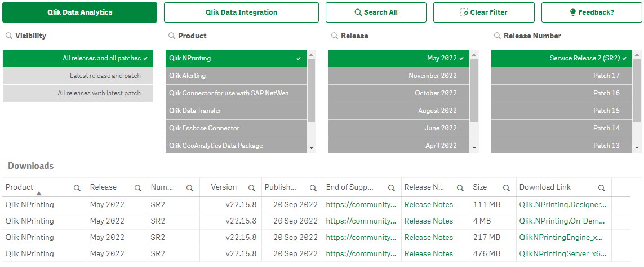Screen dimensions: 644x267
Task: Click the magnifier icon next to Product filter
Action: click(x=171, y=36)
